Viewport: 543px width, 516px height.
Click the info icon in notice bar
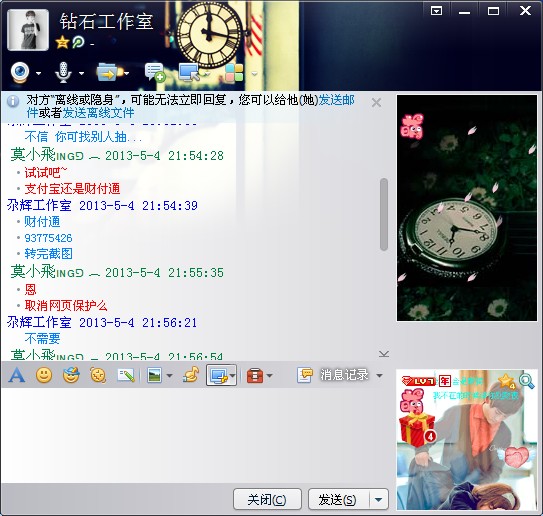click(13, 101)
